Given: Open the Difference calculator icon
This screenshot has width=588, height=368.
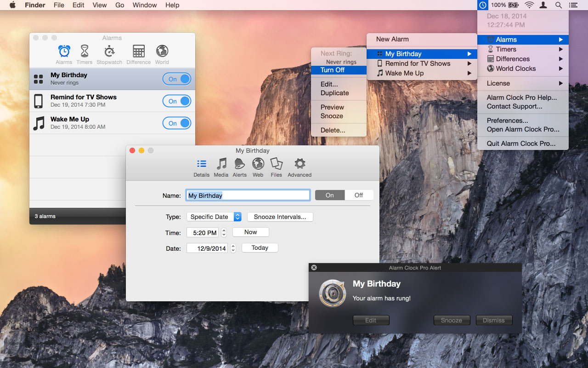Looking at the screenshot, I should pos(138,51).
